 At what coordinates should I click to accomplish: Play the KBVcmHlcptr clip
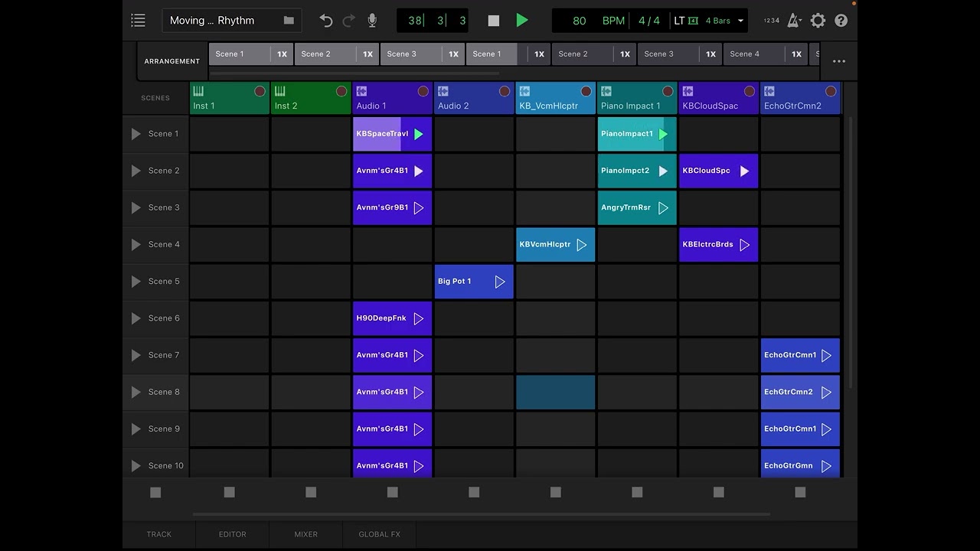pos(581,245)
